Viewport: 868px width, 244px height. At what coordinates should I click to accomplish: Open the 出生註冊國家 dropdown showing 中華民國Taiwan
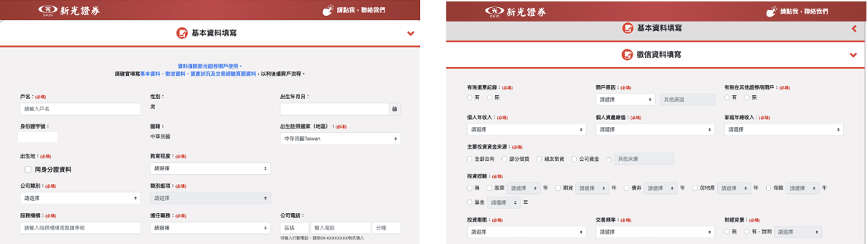pos(340,139)
